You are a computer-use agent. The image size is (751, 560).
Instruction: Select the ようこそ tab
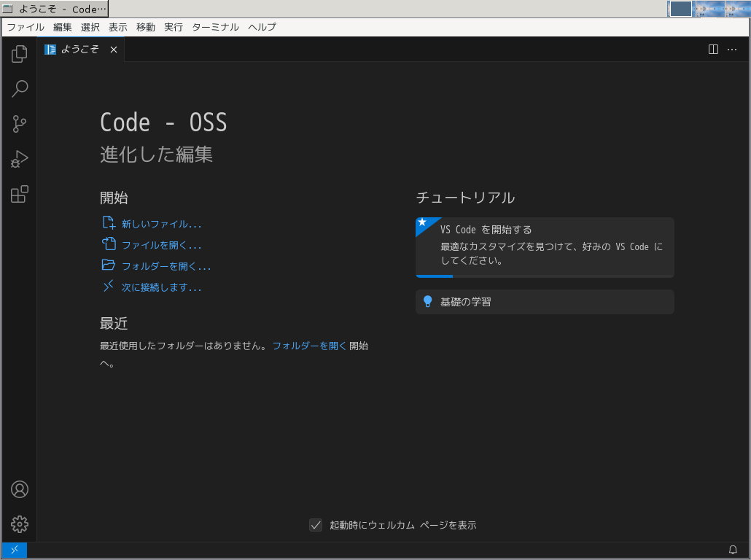click(80, 50)
